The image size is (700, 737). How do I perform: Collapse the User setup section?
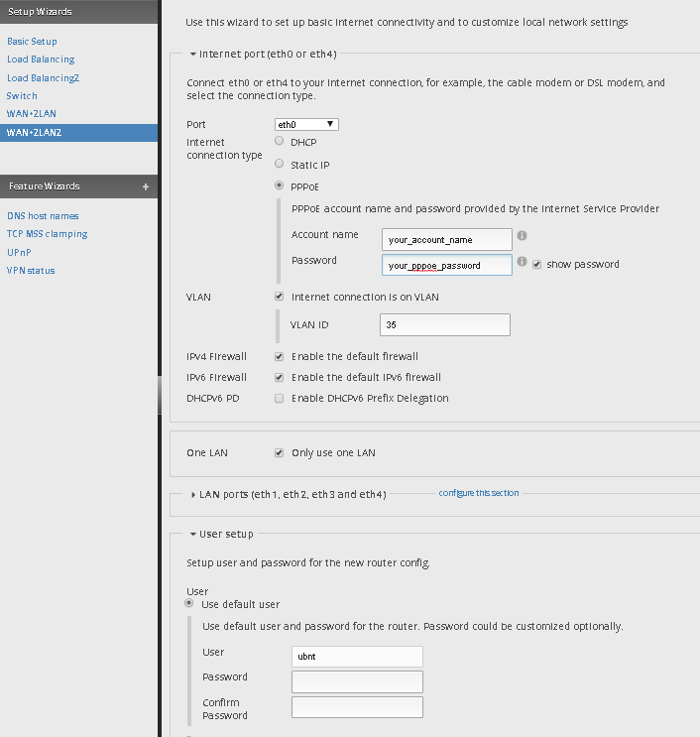point(193,534)
